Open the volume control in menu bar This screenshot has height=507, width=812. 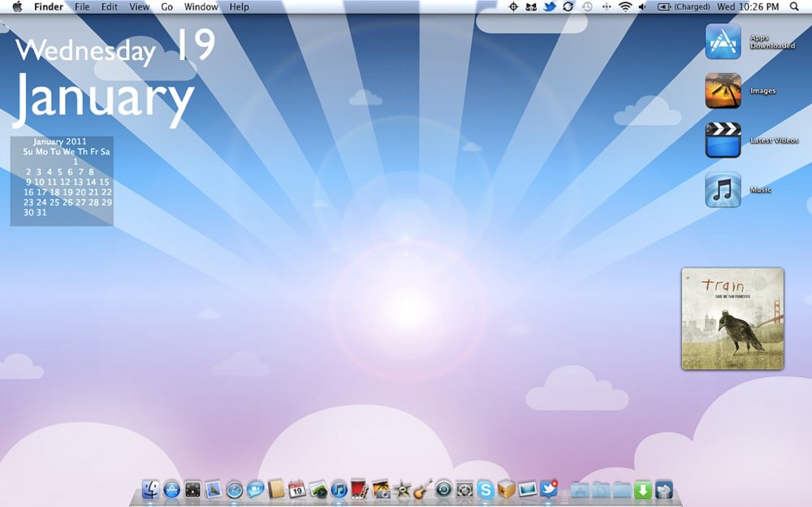(x=642, y=6)
